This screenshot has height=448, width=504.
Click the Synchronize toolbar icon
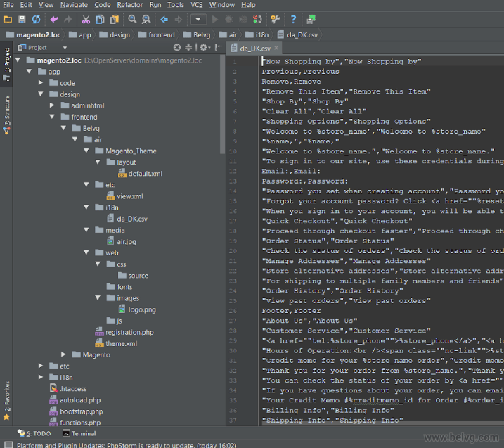click(36, 19)
